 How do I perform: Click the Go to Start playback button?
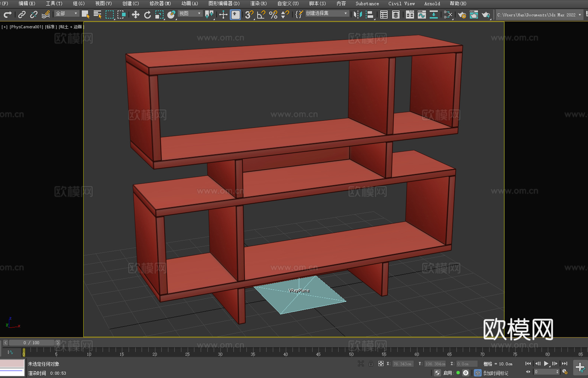pyautogui.click(x=528, y=364)
